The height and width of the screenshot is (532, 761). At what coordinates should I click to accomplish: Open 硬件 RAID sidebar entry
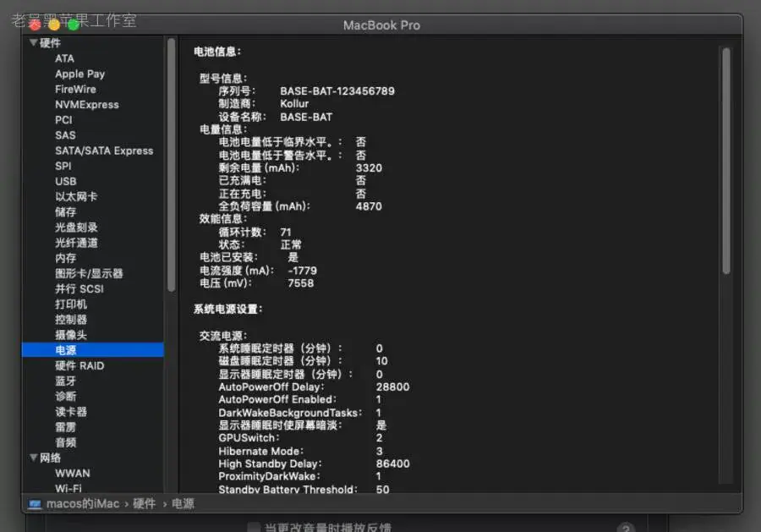click(x=79, y=365)
